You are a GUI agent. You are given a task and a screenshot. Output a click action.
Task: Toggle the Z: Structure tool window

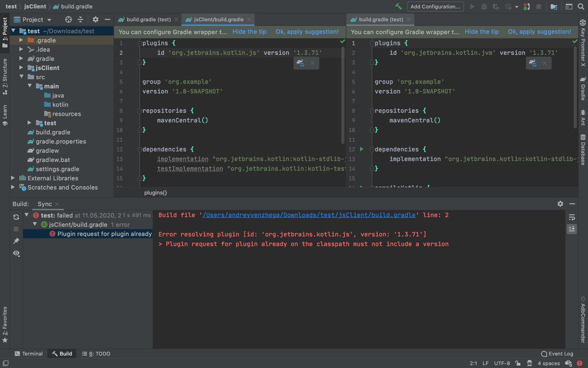point(5,76)
